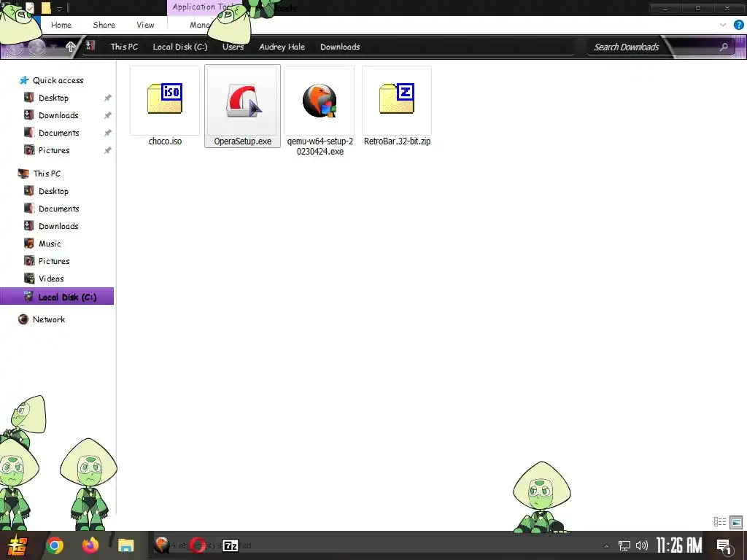
Task: Click 'Downloads' breadcrumb in address bar
Action: [340, 47]
